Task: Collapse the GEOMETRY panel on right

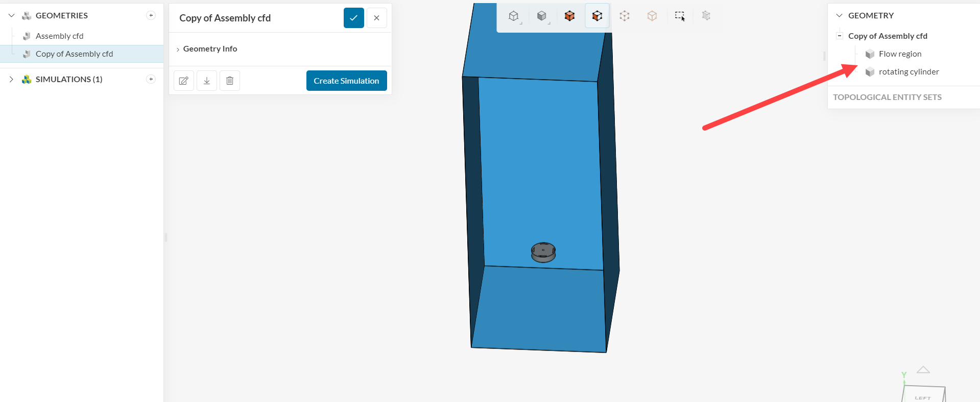Action: [x=839, y=16]
